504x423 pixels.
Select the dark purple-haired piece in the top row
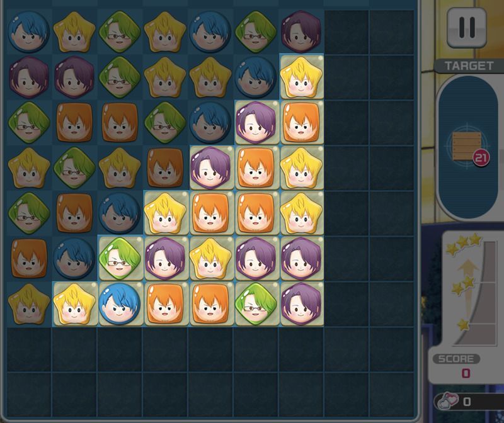pyautogui.click(x=301, y=32)
